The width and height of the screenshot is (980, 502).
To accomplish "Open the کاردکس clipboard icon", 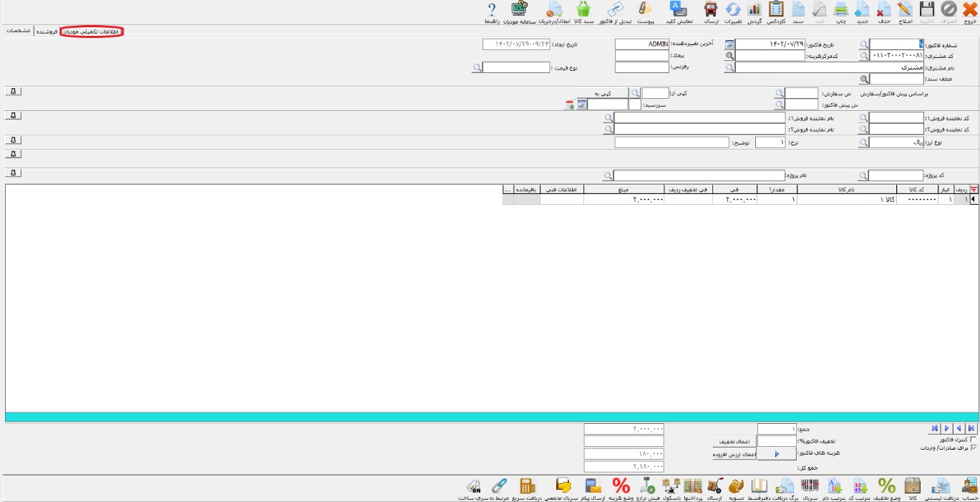I will pyautogui.click(x=777, y=10).
